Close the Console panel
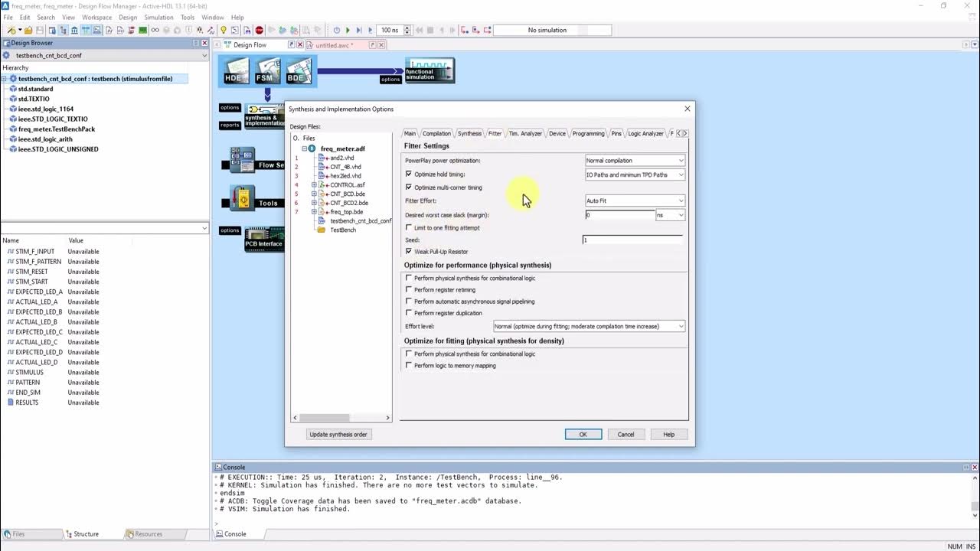This screenshot has width=980, height=551. [x=974, y=467]
